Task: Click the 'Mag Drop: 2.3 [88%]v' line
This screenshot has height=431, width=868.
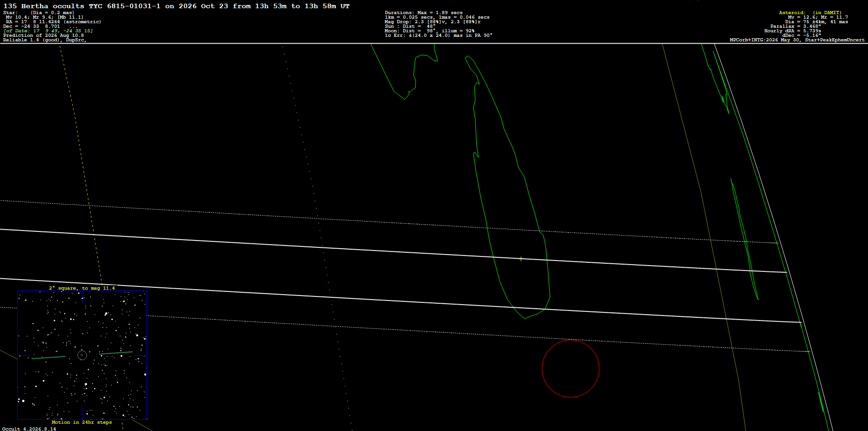Action: tap(433, 22)
